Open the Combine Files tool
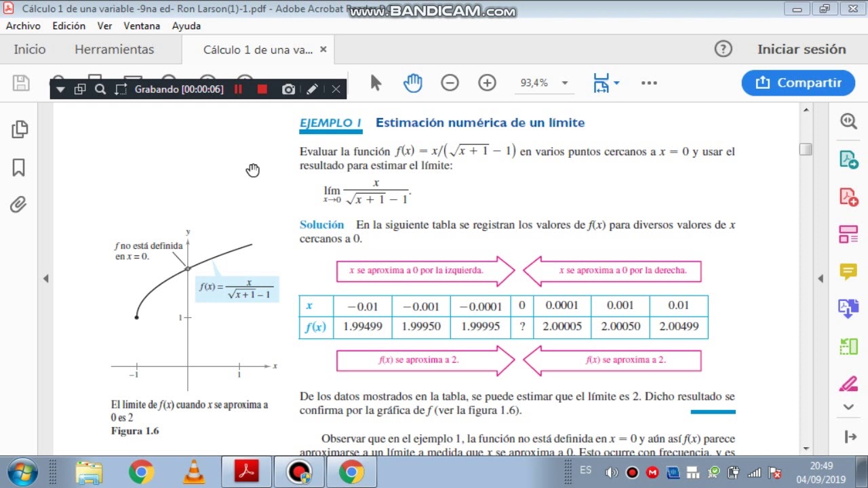The height and width of the screenshot is (488, 868). point(848,309)
